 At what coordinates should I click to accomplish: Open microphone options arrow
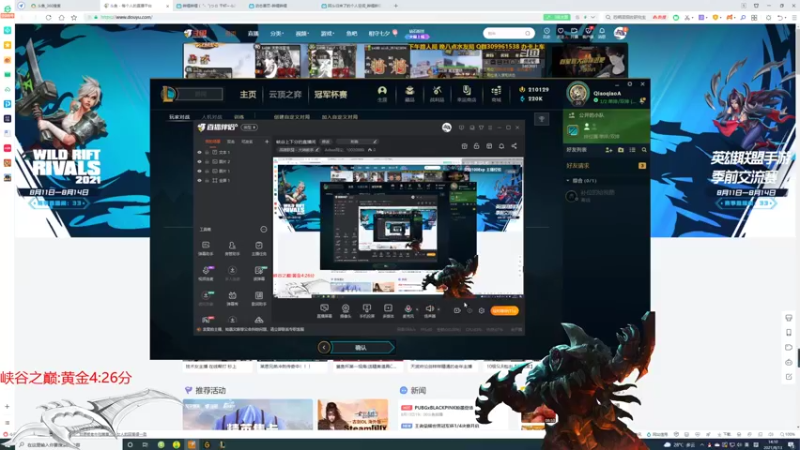(417, 309)
